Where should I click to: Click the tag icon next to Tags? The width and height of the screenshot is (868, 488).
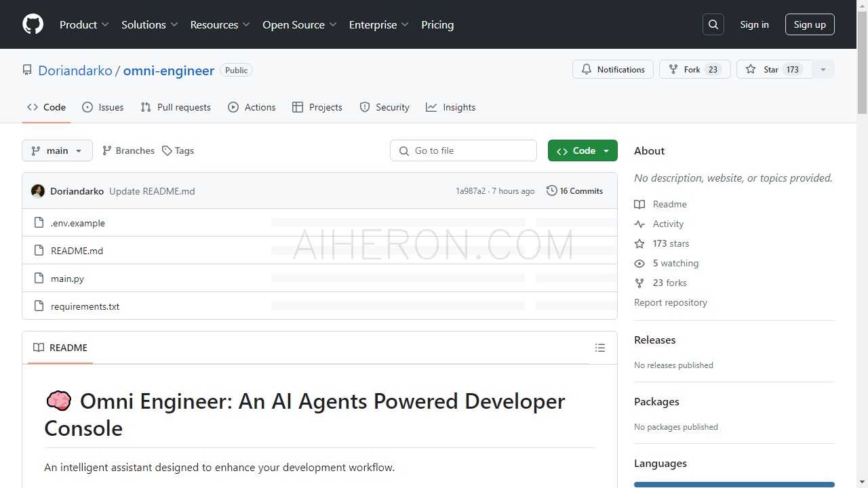pyautogui.click(x=167, y=150)
